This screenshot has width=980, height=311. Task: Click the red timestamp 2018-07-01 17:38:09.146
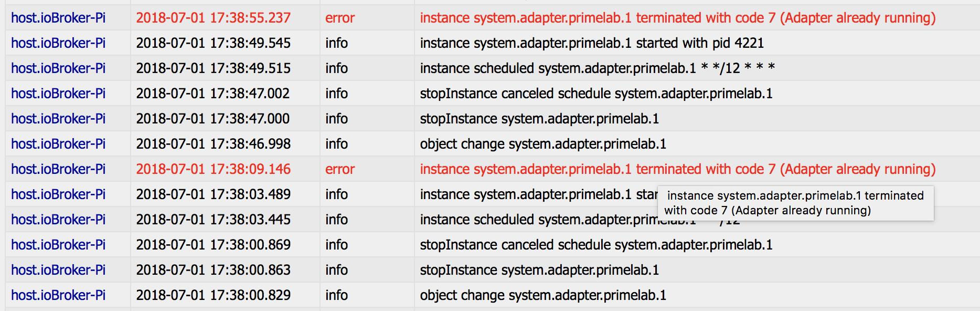[213, 169]
